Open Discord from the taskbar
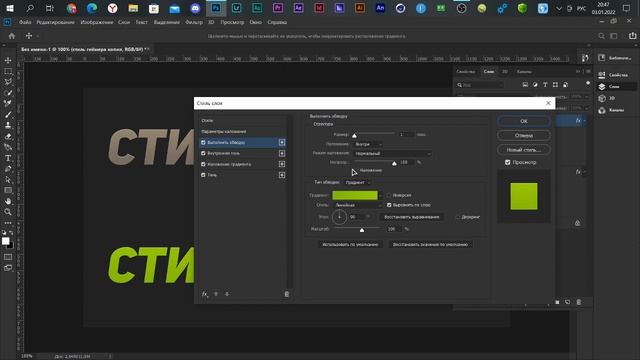The image size is (640, 360). (x=196, y=8)
